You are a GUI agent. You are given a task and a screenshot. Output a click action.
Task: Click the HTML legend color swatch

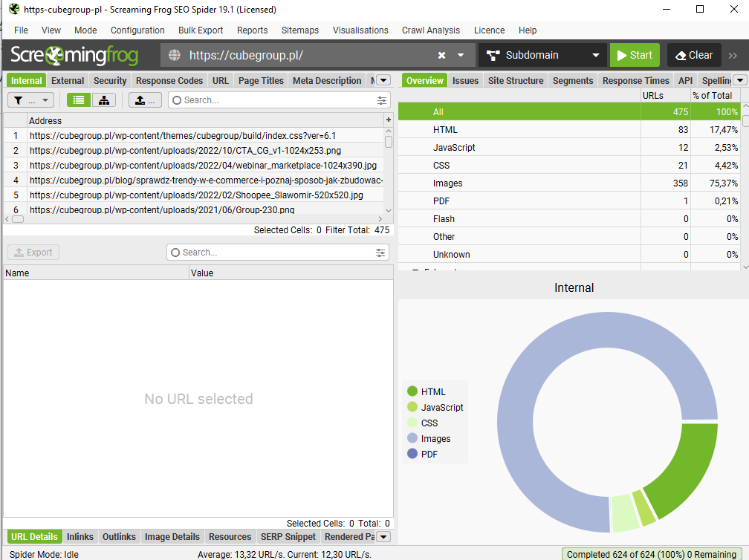pyautogui.click(x=412, y=391)
